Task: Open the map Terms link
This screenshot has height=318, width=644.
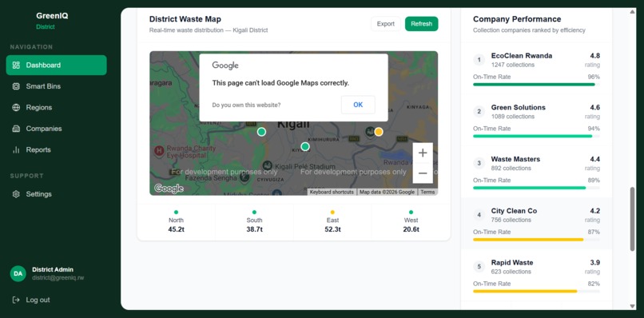Action: pos(427,192)
